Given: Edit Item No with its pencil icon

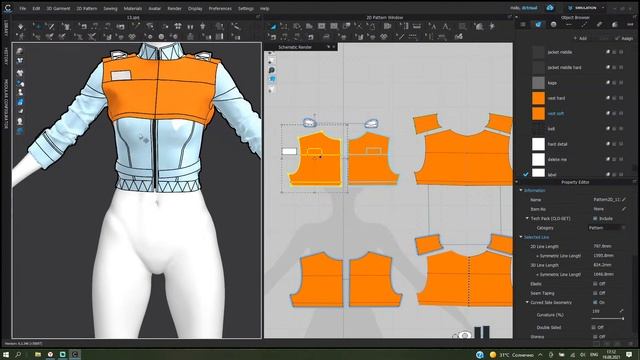Looking at the screenshot, I should [x=624, y=209].
